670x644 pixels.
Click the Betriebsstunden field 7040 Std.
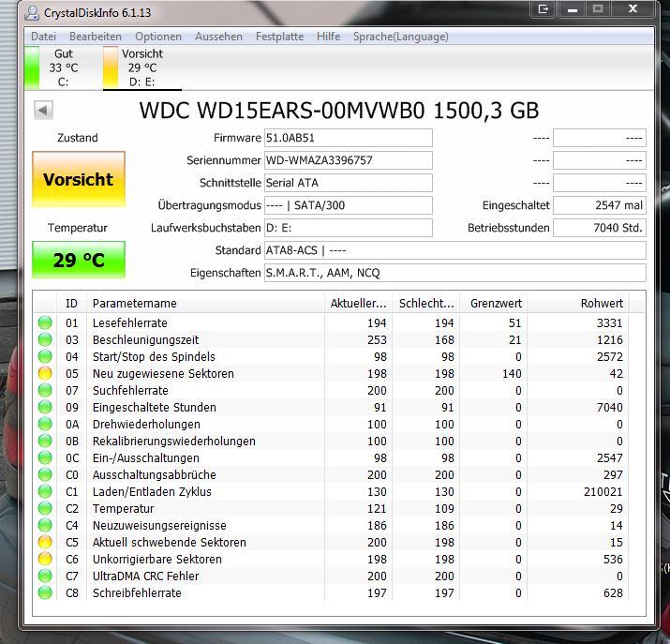(x=600, y=228)
